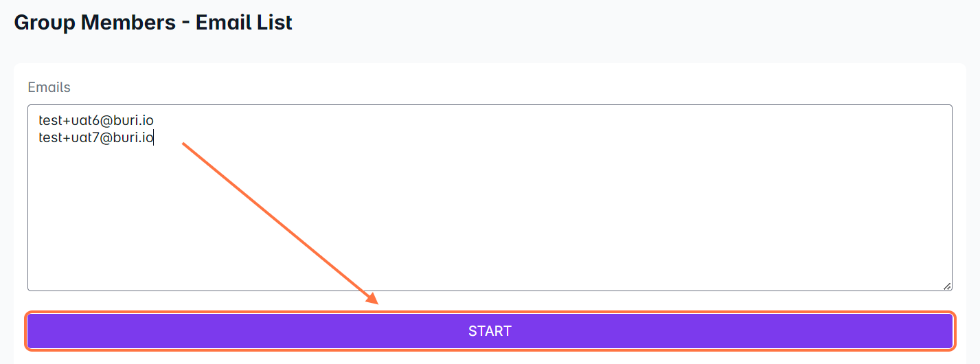Click the orange arrow's tail end
Viewport: 980px width, 364px height.
[x=184, y=144]
